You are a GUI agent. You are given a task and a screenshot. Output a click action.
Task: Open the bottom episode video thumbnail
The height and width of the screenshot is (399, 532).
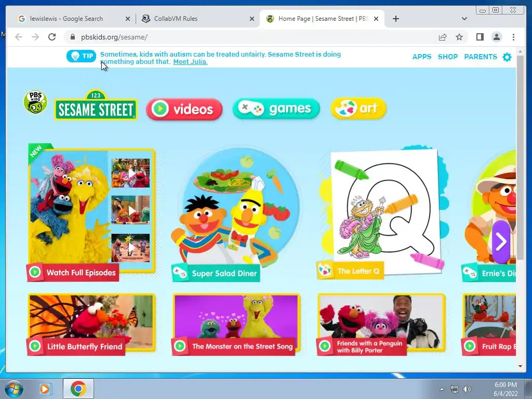click(x=130, y=248)
